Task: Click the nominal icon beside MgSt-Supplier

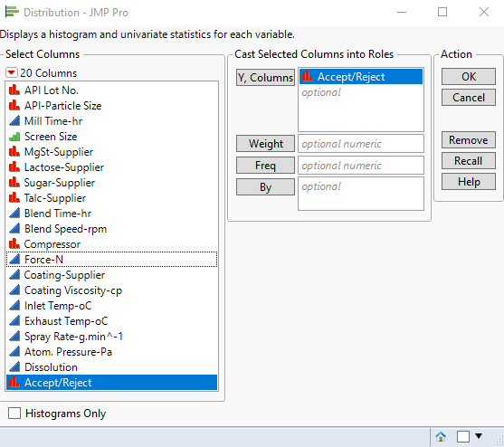Action: point(14,152)
